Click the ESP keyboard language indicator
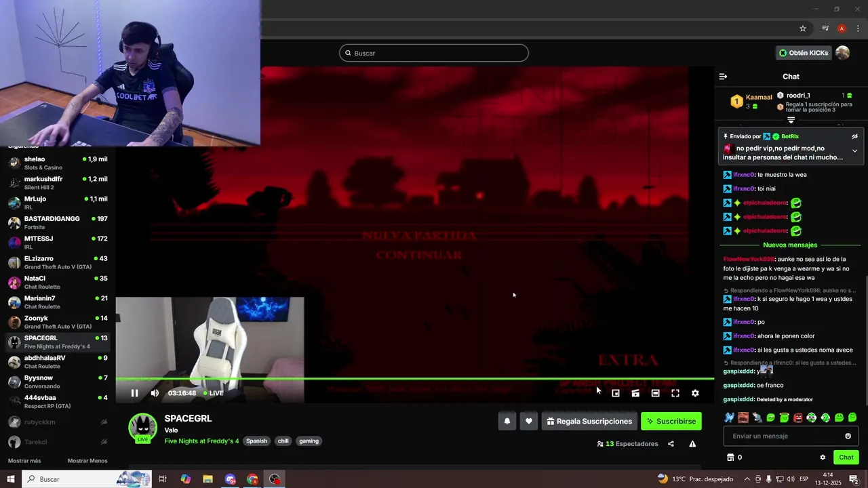 (804, 479)
